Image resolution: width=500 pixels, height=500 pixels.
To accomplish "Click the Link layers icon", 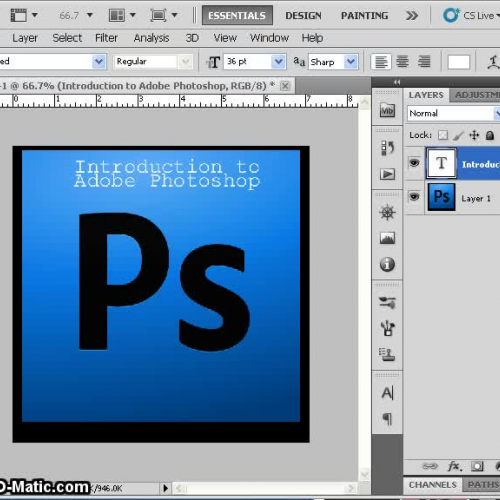I will 430,466.
